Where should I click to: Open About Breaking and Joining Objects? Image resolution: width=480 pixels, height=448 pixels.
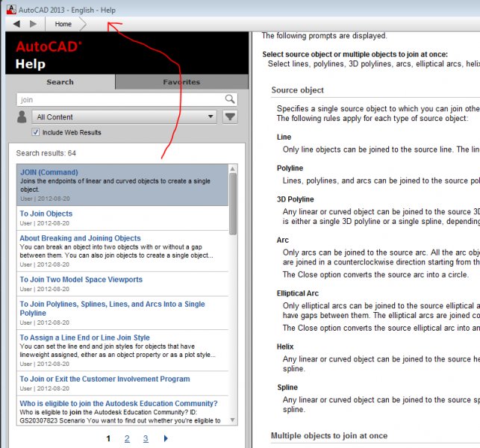point(80,238)
